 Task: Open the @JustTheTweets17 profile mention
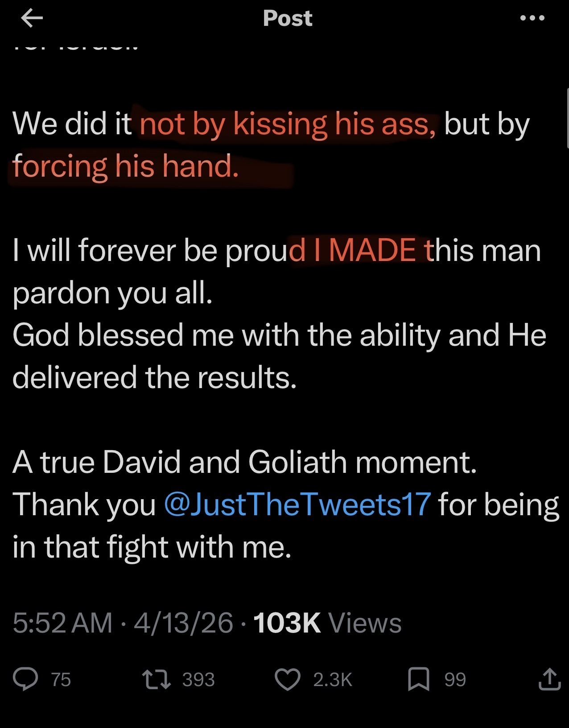click(297, 504)
